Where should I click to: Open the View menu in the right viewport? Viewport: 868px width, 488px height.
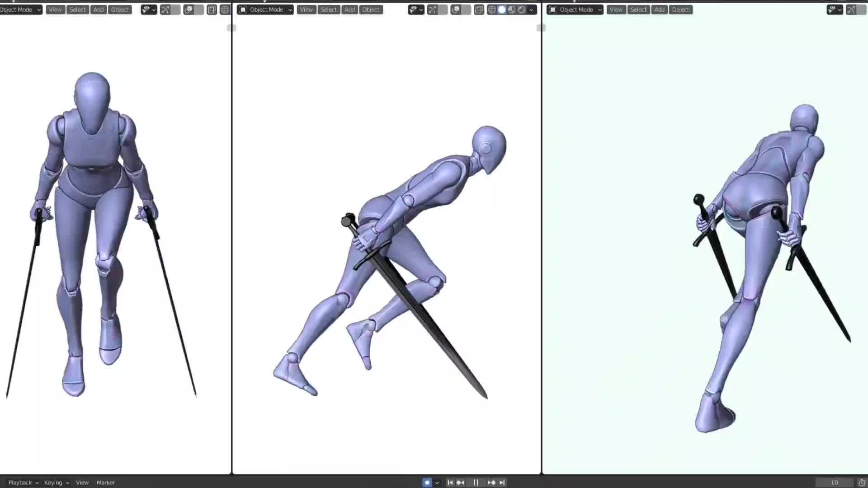click(616, 9)
